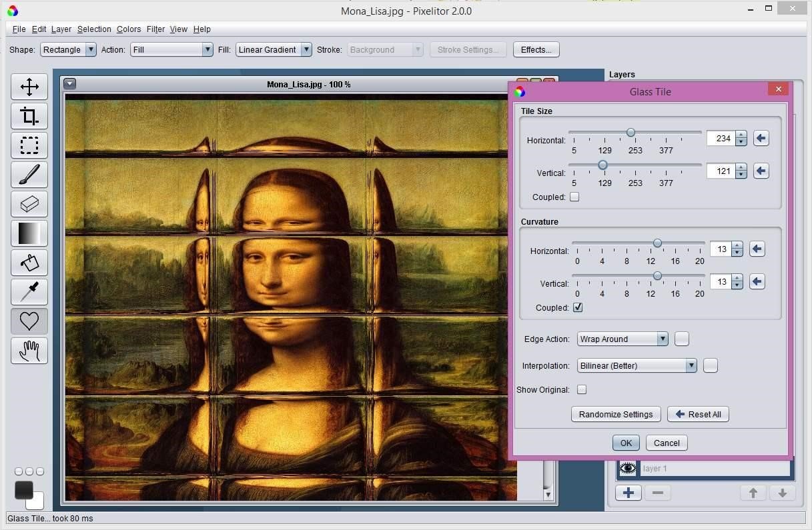Click Tile Size Horizontal slider handle

tap(631, 133)
